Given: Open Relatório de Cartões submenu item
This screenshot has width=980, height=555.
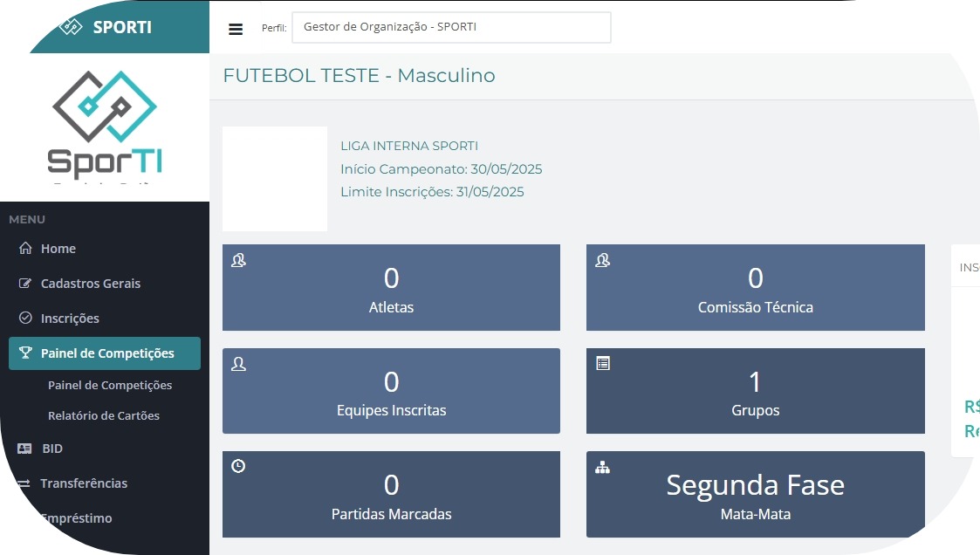Looking at the screenshot, I should pyautogui.click(x=104, y=416).
